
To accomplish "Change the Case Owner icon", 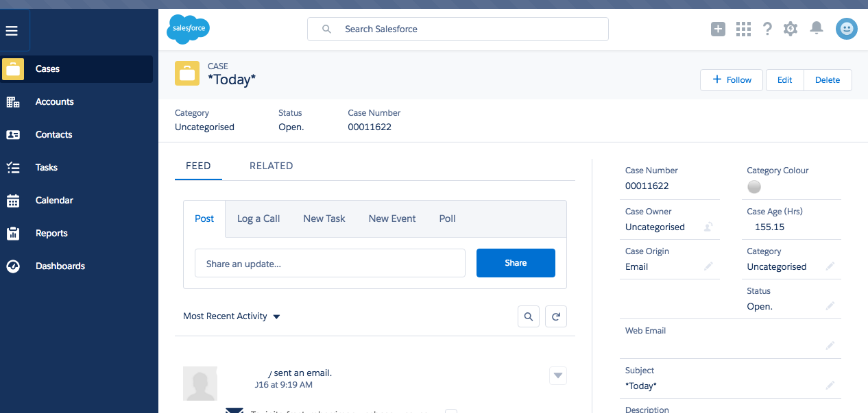I will (708, 227).
